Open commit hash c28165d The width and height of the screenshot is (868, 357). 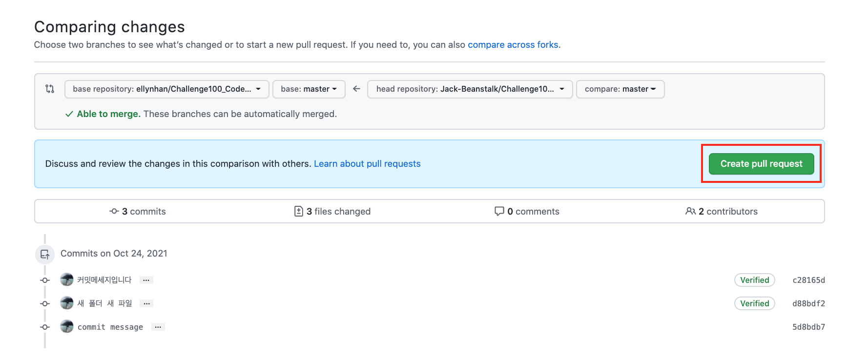pos(808,280)
